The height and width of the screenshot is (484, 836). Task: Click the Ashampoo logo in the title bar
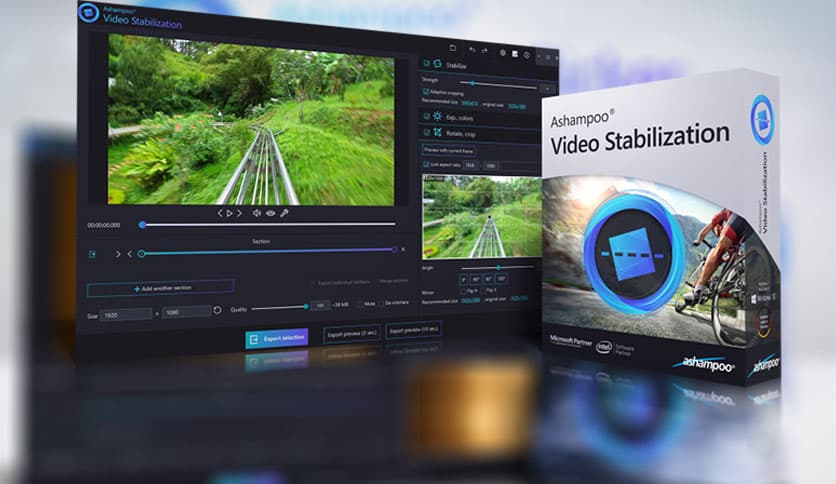click(x=89, y=12)
